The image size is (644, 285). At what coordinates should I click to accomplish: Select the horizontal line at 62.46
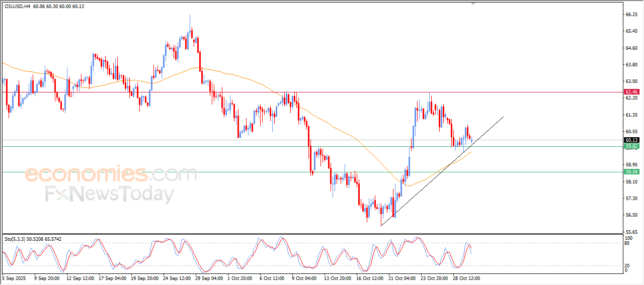(x=352, y=92)
